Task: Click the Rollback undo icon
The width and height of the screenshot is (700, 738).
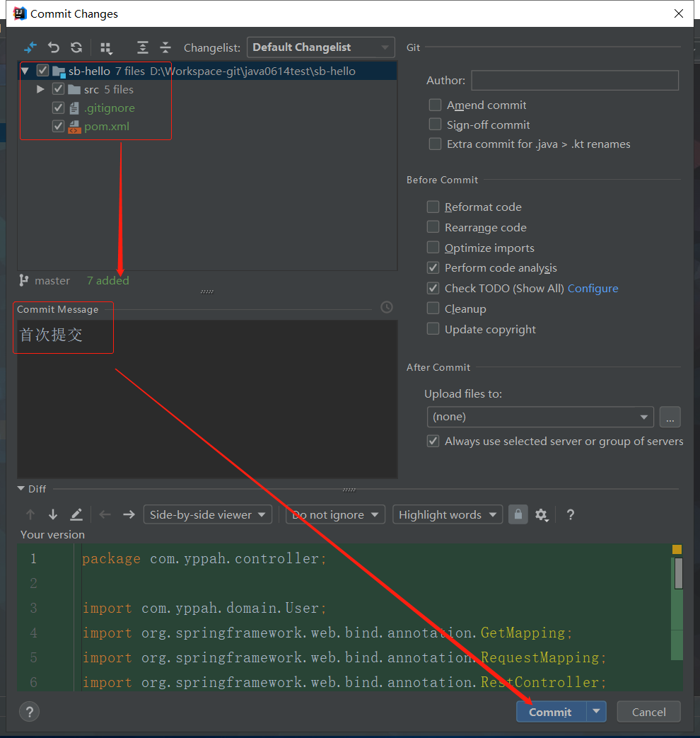Action: pyautogui.click(x=54, y=47)
